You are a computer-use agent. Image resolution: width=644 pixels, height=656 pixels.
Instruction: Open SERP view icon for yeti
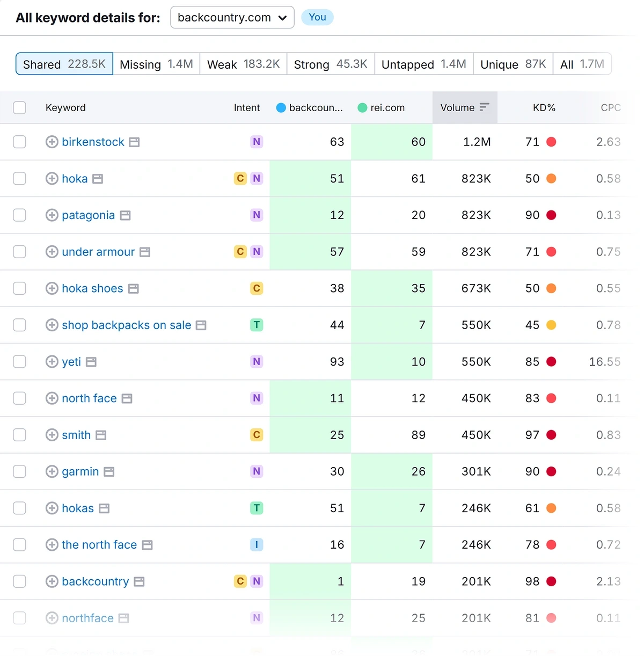pyautogui.click(x=91, y=362)
